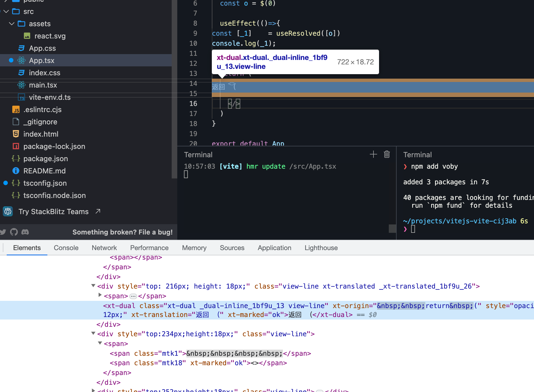Screen dimensions: 534x392
Task: Click the HTML5 icon beside index.html
Action: (16, 134)
